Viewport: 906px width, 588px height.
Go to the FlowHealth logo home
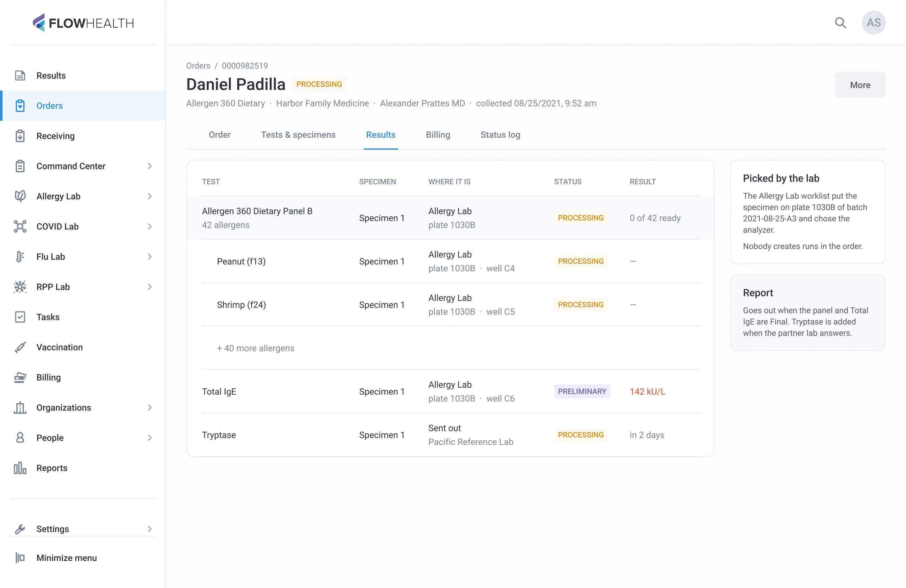(83, 23)
